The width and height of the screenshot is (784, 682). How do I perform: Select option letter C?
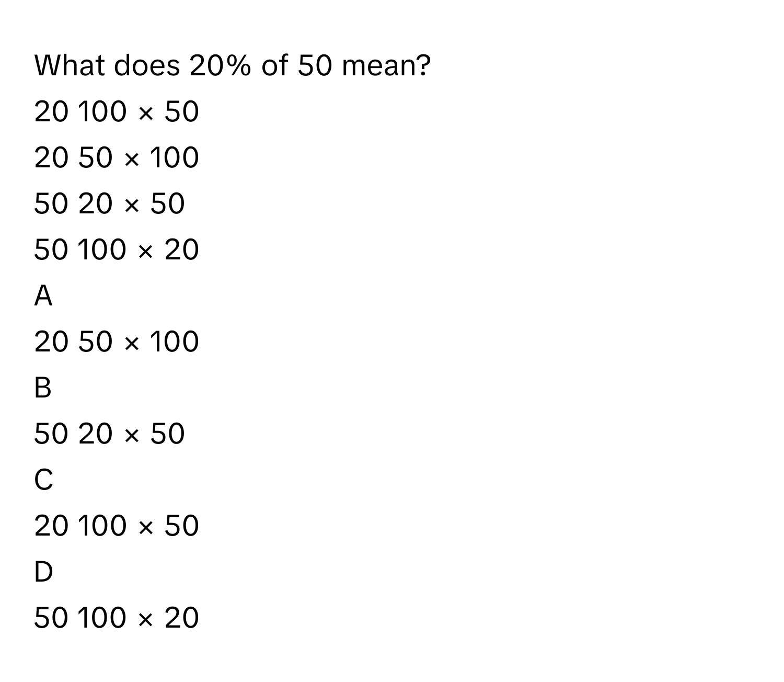click(x=43, y=480)
